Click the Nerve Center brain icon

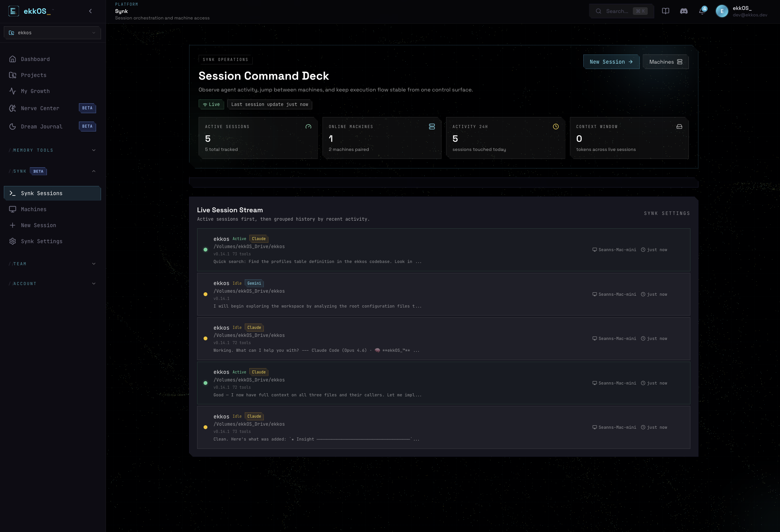point(13,108)
